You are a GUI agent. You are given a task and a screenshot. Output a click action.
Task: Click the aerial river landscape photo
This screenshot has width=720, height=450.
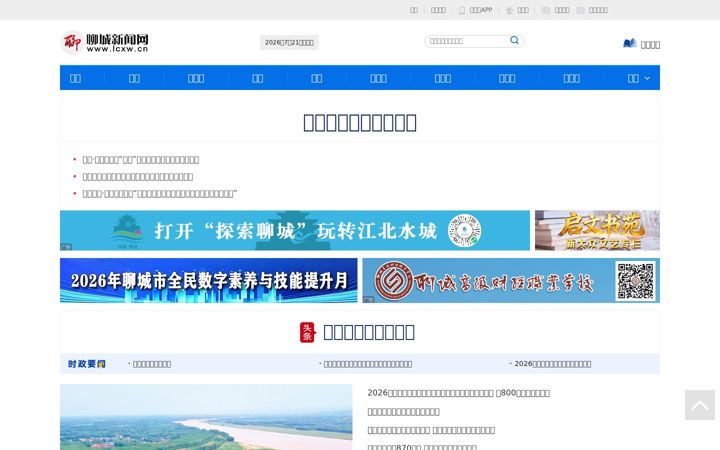click(206, 417)
